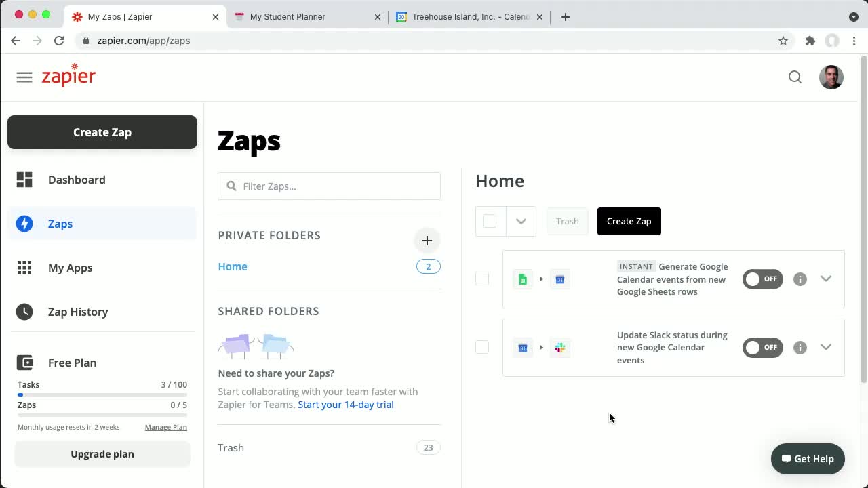The image size is (868, 488).
Task: Turn on the Update Slack status Zap
Action: (763, 348)
